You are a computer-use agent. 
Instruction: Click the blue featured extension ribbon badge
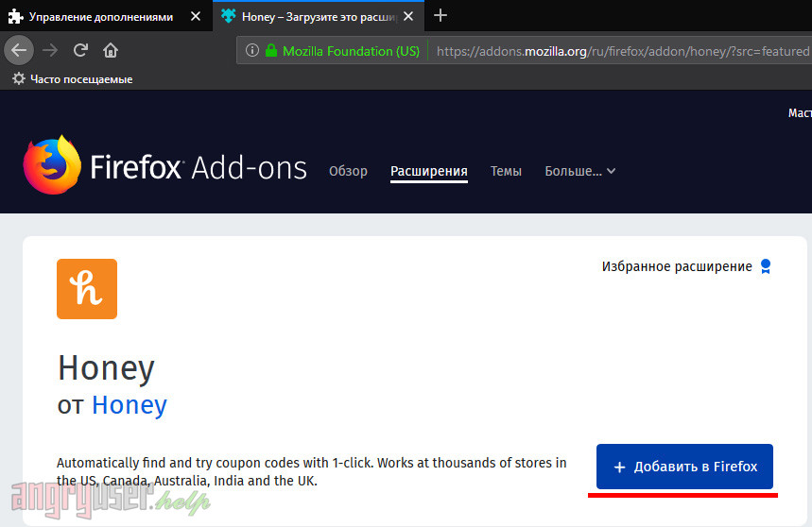[x=766, y=266]
